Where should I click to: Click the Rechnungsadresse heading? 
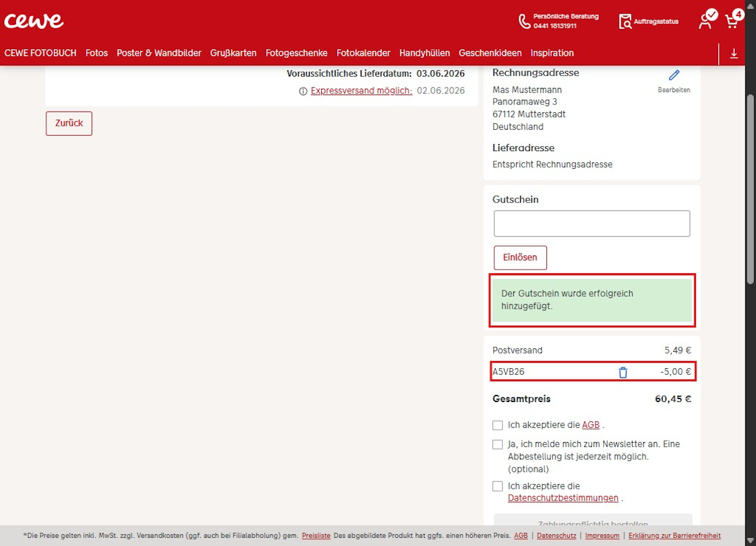pyautogui.click(x=536, y=73)
